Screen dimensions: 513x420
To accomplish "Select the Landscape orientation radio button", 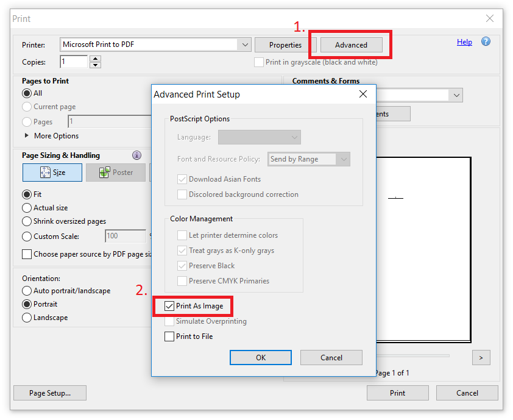I will click(x=27, y=318).
